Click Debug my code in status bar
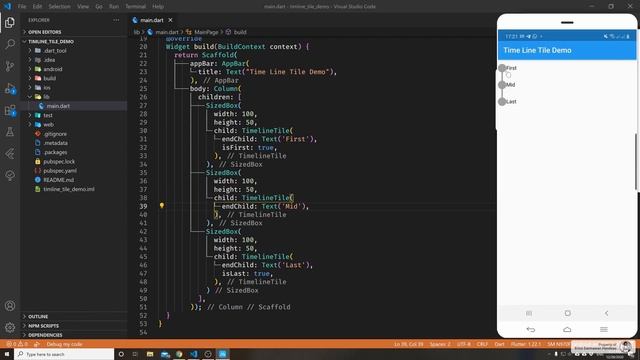Screen dimensions: 640x360 pos(64,344)
